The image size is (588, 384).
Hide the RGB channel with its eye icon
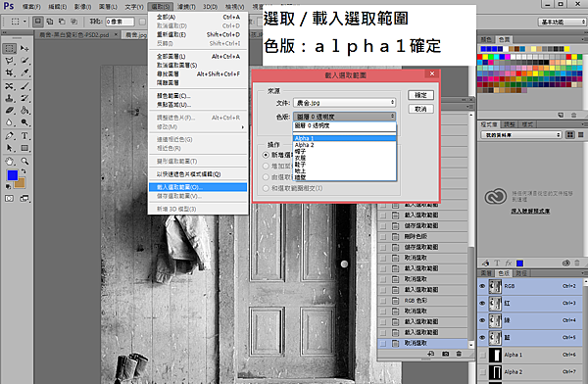[x=482, y=286]
